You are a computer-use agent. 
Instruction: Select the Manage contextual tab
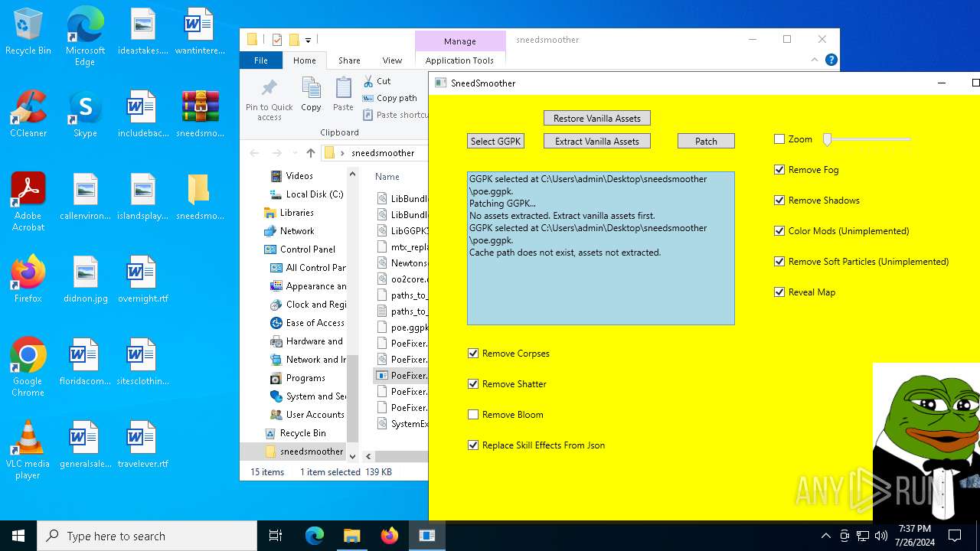point(459,41)
